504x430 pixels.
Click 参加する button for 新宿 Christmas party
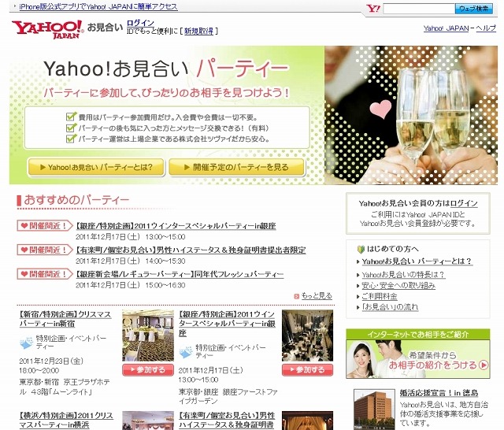pyautogui.click(x=148, y=370)
